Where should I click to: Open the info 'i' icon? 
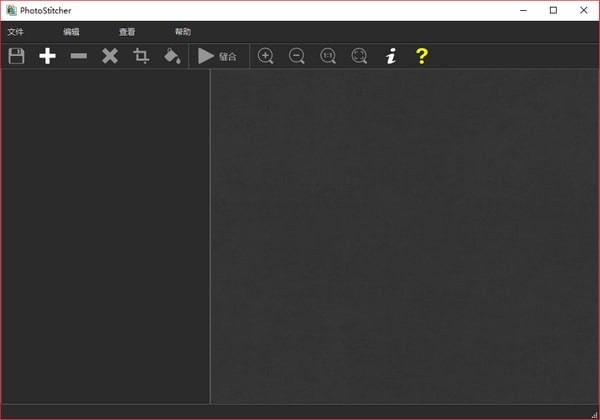(x=391, y=56)
